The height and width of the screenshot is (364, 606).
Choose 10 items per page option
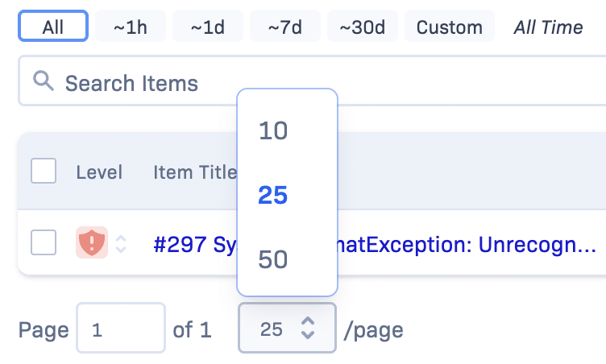[x=273, y=131]
